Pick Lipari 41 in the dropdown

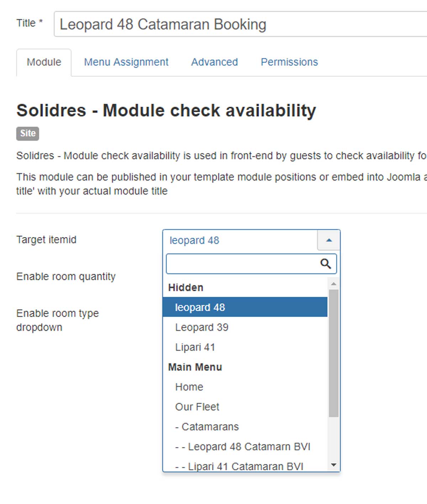pyautogui.click(x=195, y=347)
